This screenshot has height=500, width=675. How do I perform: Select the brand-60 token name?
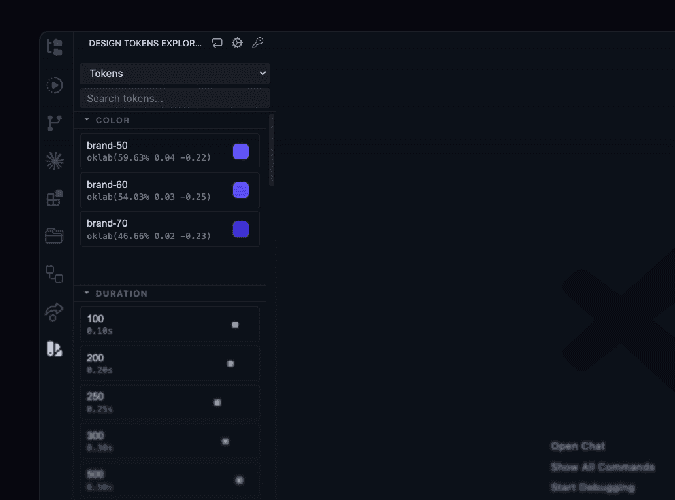(x=107, y=185)
